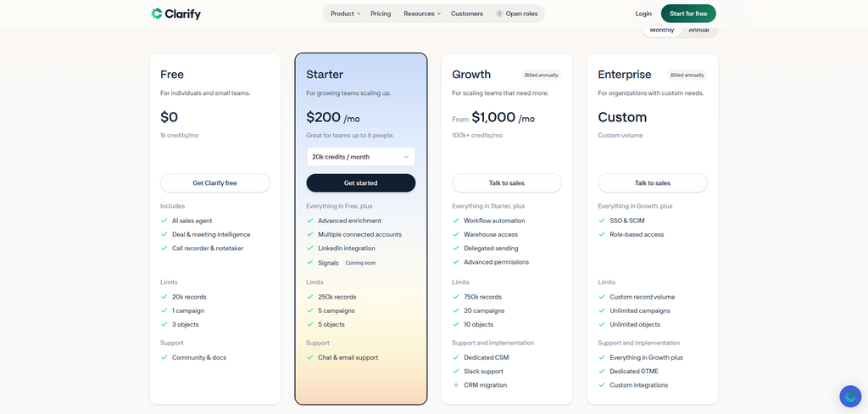868x414 pixels.
Task: Click Great for teams up to 6 people
Action: [x=350, y=135]
